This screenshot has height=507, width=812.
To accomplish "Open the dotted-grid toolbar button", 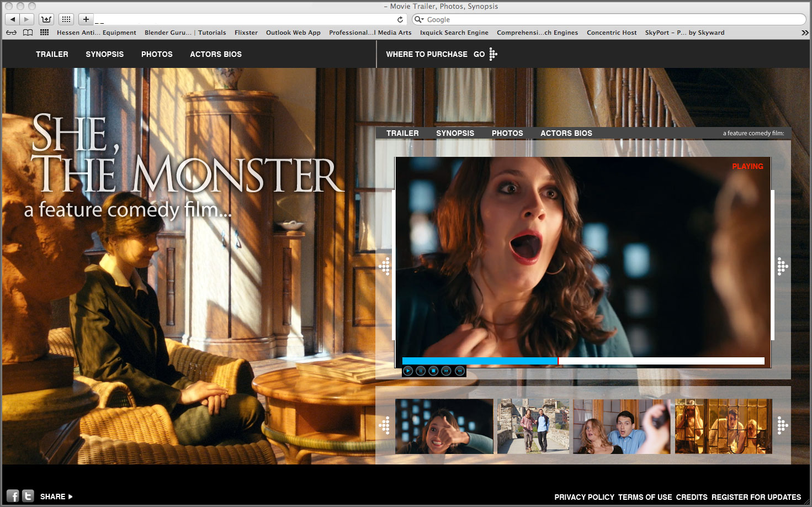I will pyautogui.click(x=66, y=19).
